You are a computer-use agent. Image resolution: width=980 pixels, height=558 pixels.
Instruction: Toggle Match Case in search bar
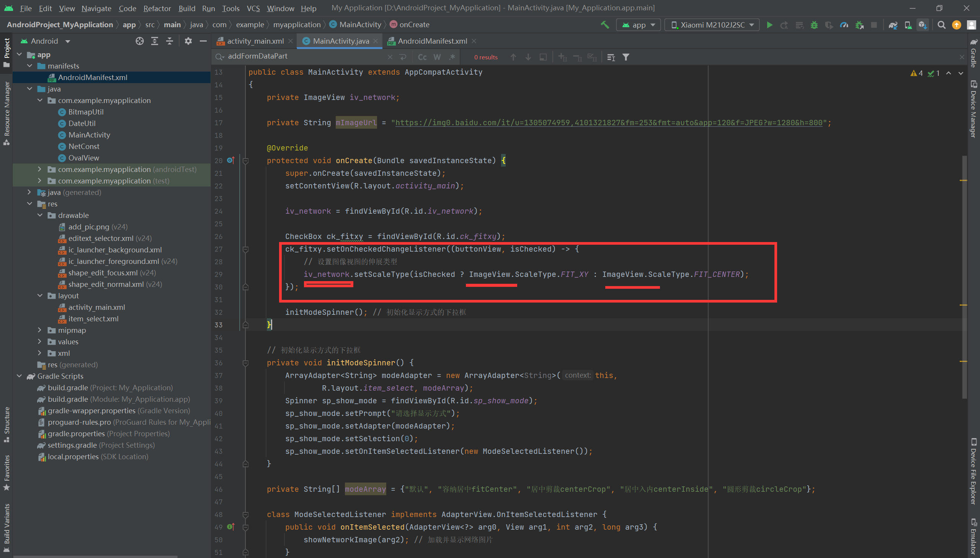(x=422, y=57)
